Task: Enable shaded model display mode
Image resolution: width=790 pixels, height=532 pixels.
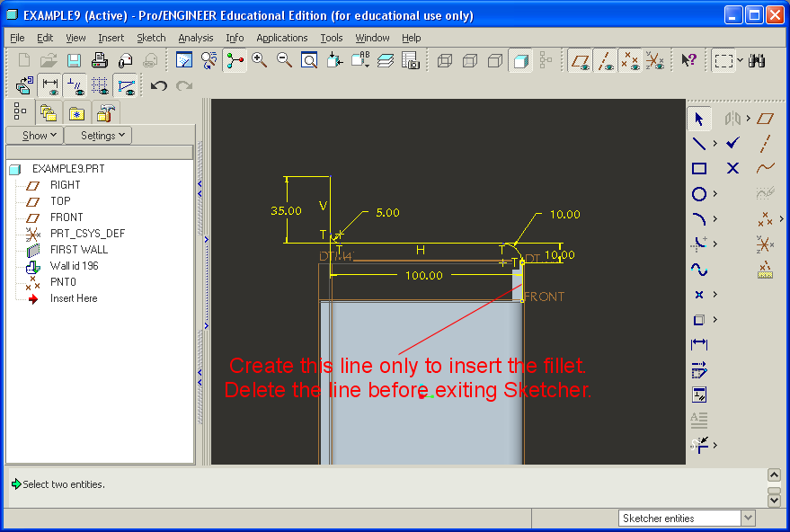Action: [x=519, y=60]
